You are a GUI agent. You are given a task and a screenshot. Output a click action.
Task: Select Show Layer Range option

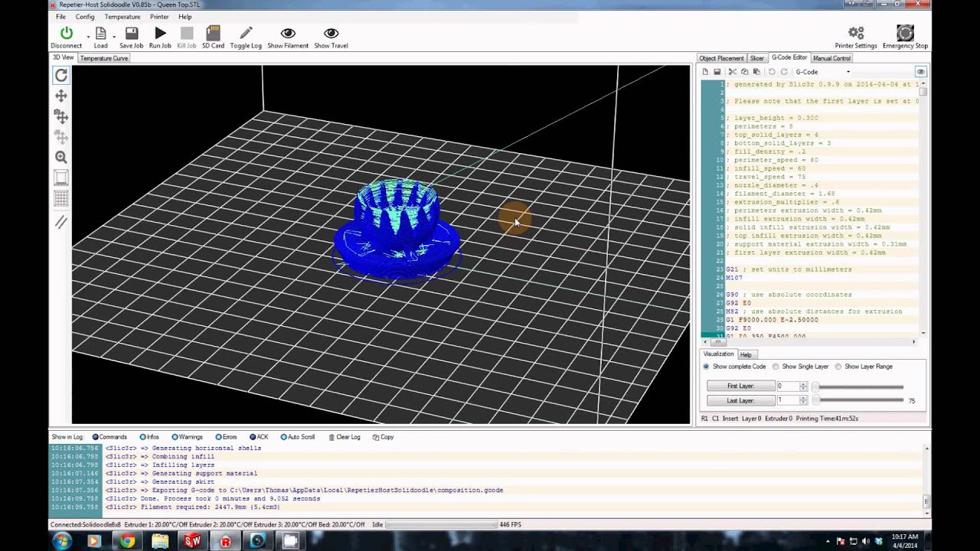click(x=865, y=367)
